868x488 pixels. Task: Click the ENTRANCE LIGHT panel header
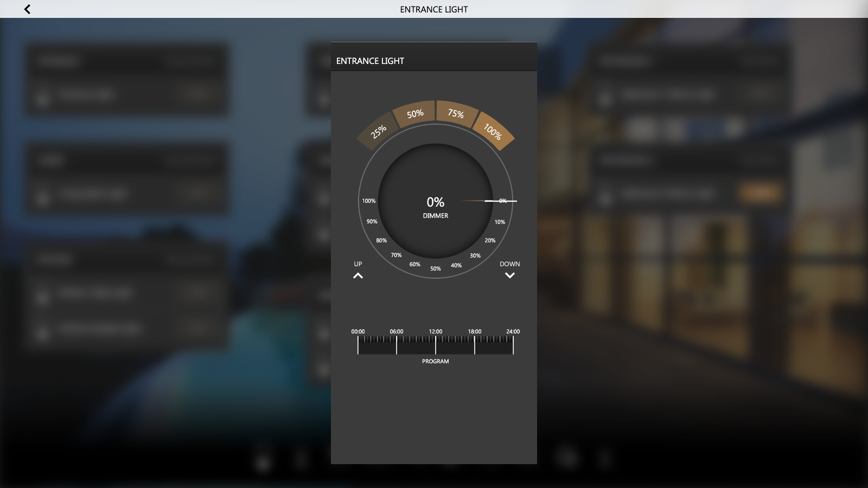point(434,56)
